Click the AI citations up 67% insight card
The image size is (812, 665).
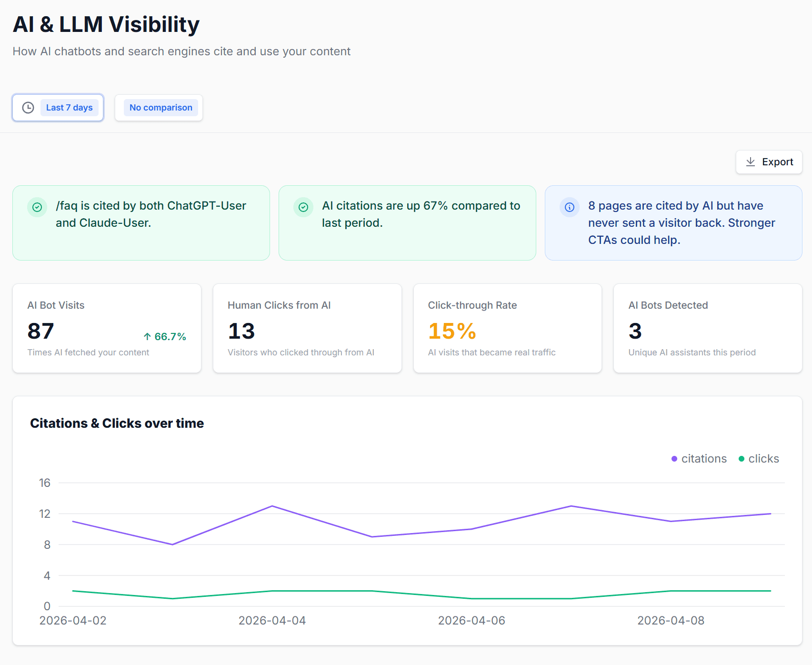click(x=407, y=222)
